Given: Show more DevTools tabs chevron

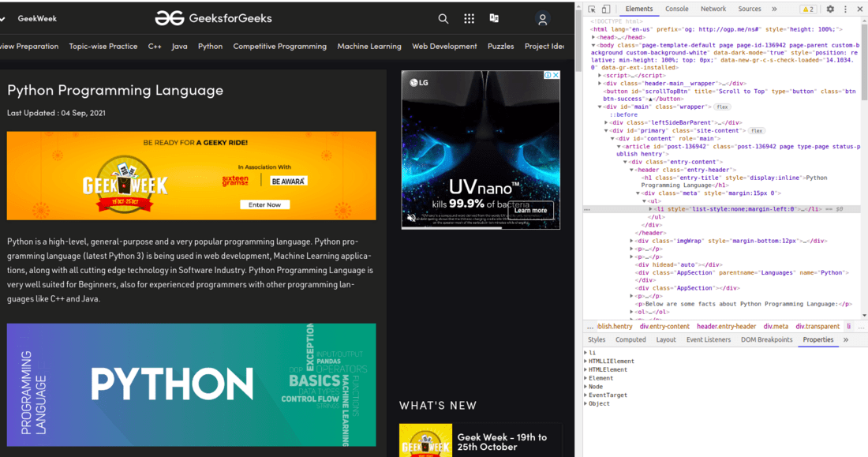Looking at the screenshot, I should coord(774,9).
